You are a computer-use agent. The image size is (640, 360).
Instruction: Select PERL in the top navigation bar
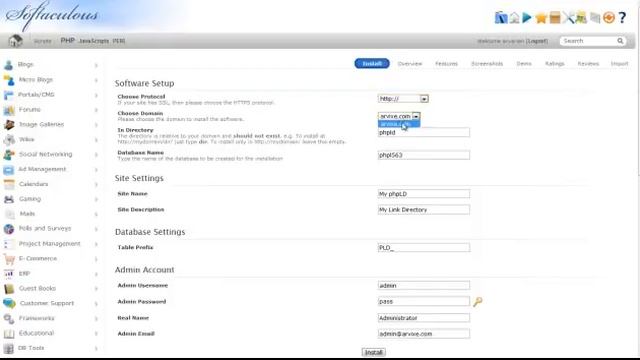click(119, 41)
